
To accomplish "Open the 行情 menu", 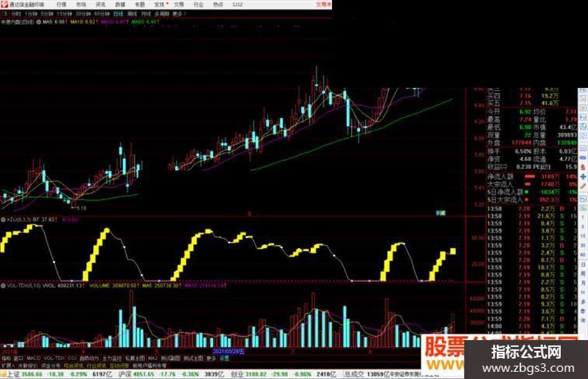I will pos(61,4).
